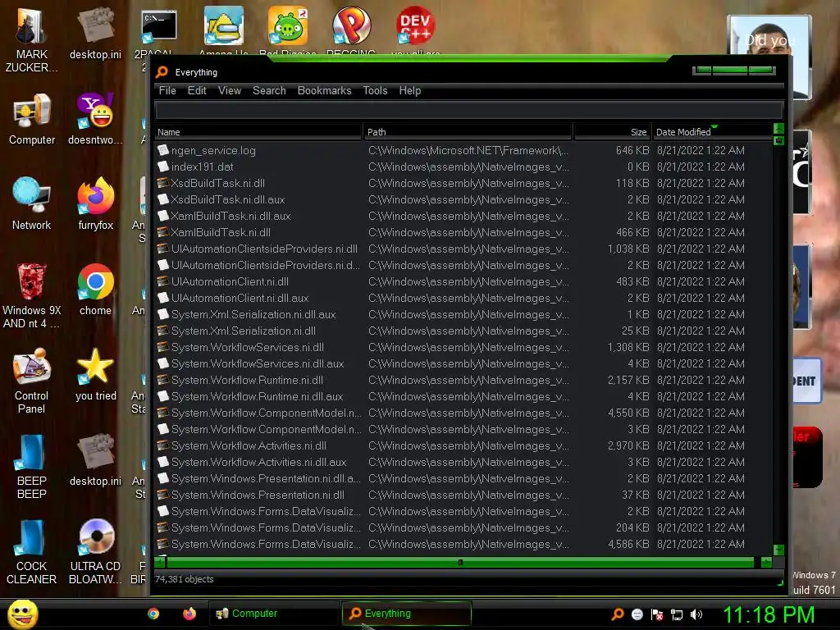Open the Control Panel desktop icon

click(32, 381)
